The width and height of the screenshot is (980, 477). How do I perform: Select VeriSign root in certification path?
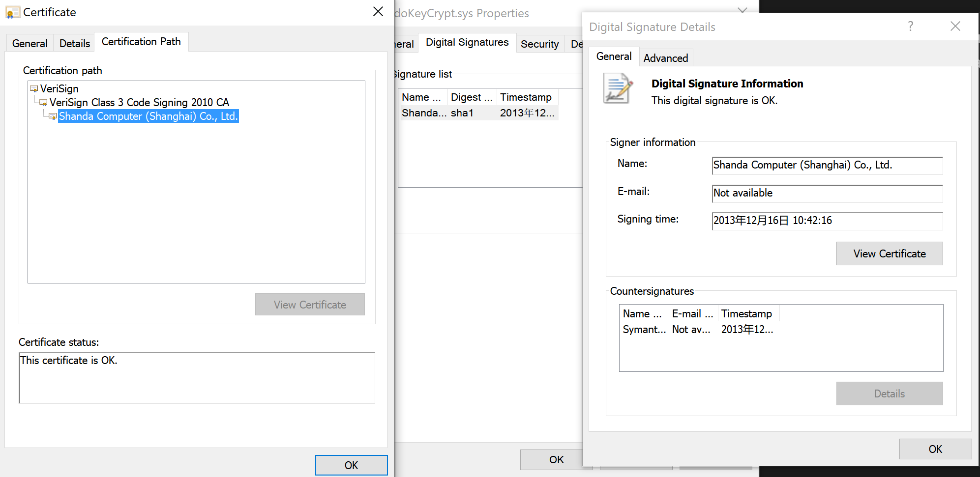tap(59, 89)
